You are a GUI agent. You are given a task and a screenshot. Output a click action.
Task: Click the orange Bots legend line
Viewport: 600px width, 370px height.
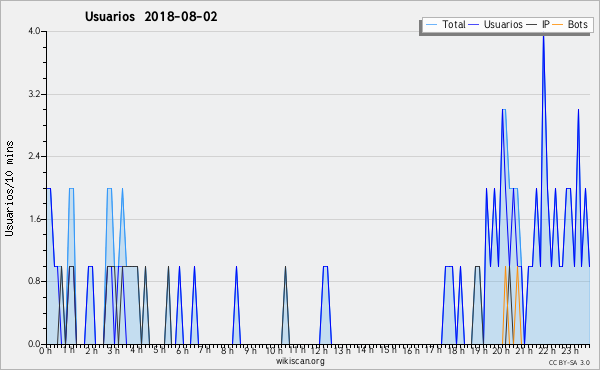pos(558,25)
